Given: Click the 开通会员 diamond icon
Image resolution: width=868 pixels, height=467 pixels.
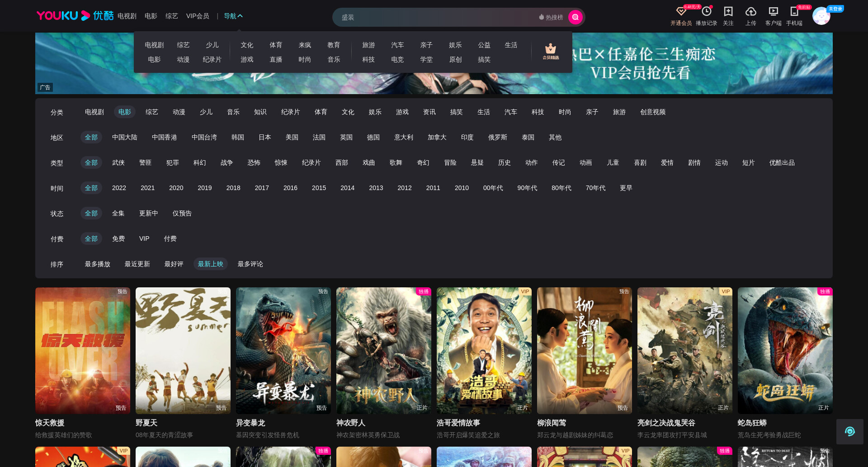Looking at the screenshot, I should pyautogui.click(x=681, y=11).
